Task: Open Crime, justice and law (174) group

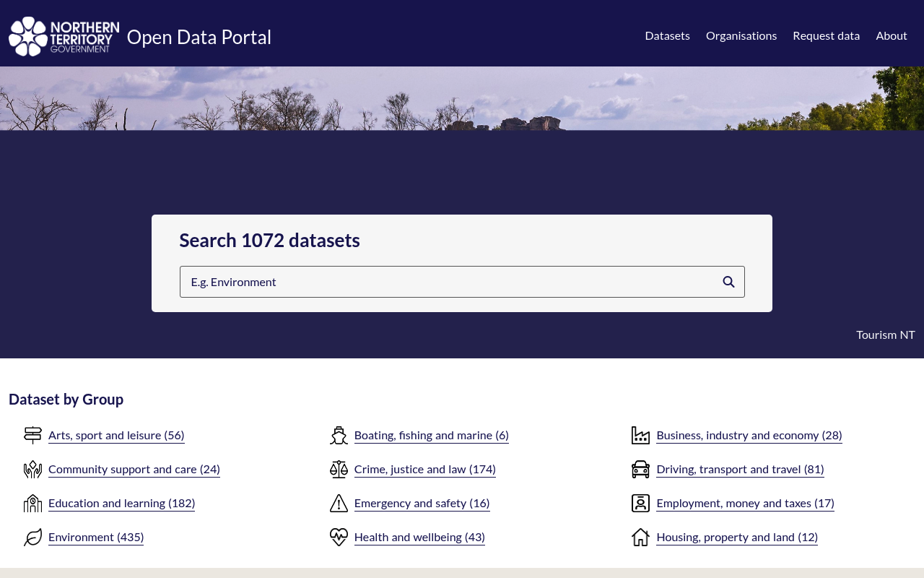Action: pos(425,469)
